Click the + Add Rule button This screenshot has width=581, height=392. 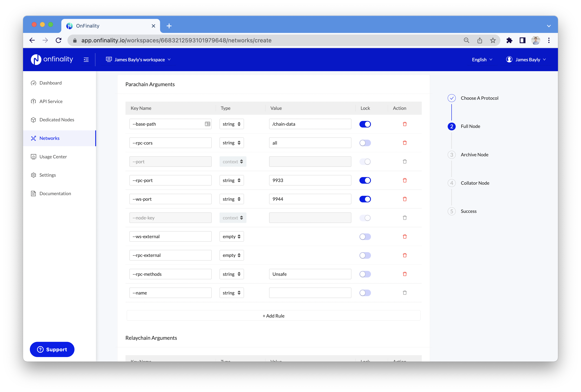[x=273, y=315]
